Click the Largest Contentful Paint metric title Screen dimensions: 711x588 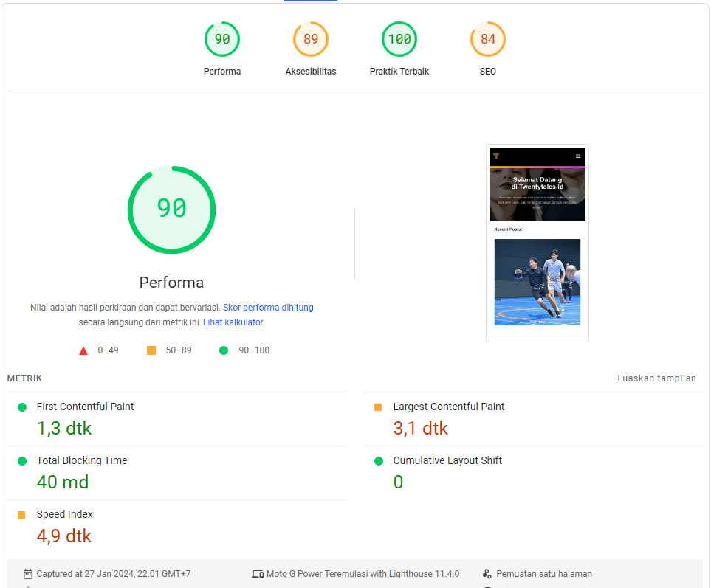point(448,407)
